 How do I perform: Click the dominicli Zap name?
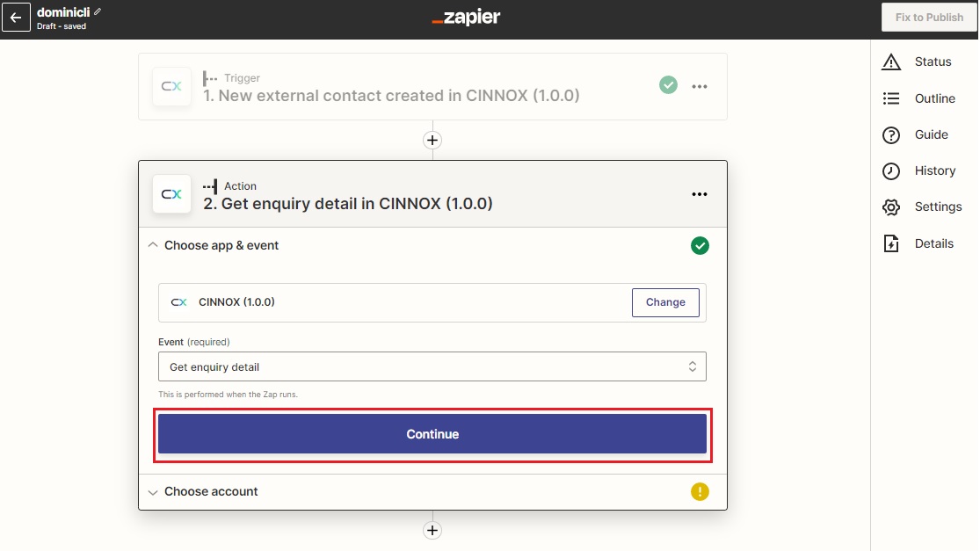[x=63, y=12]
